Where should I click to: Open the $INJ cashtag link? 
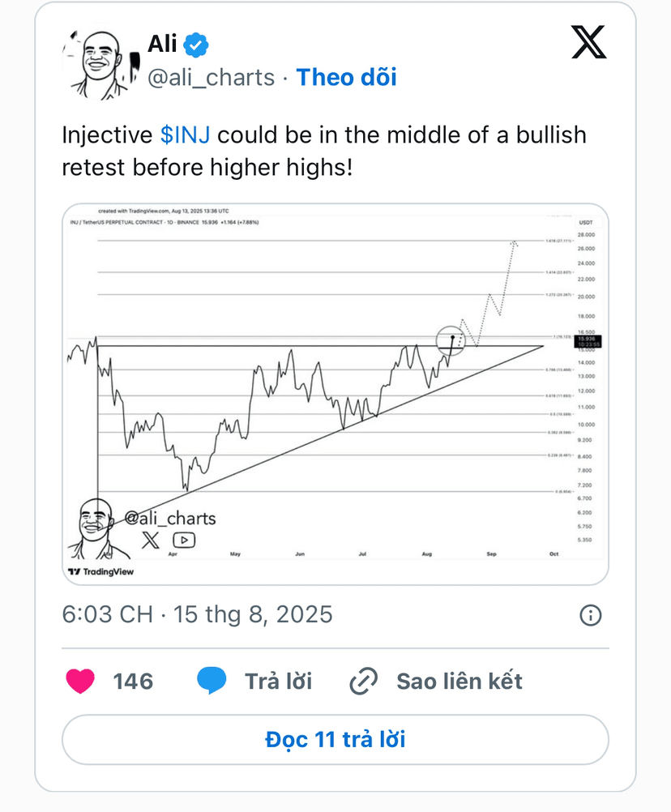[185, 135]
